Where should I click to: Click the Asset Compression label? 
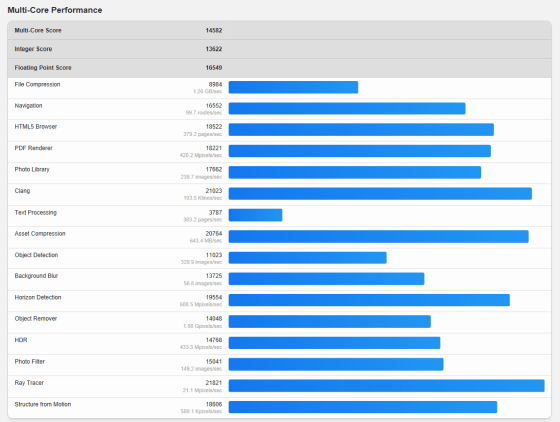point(40,233)
